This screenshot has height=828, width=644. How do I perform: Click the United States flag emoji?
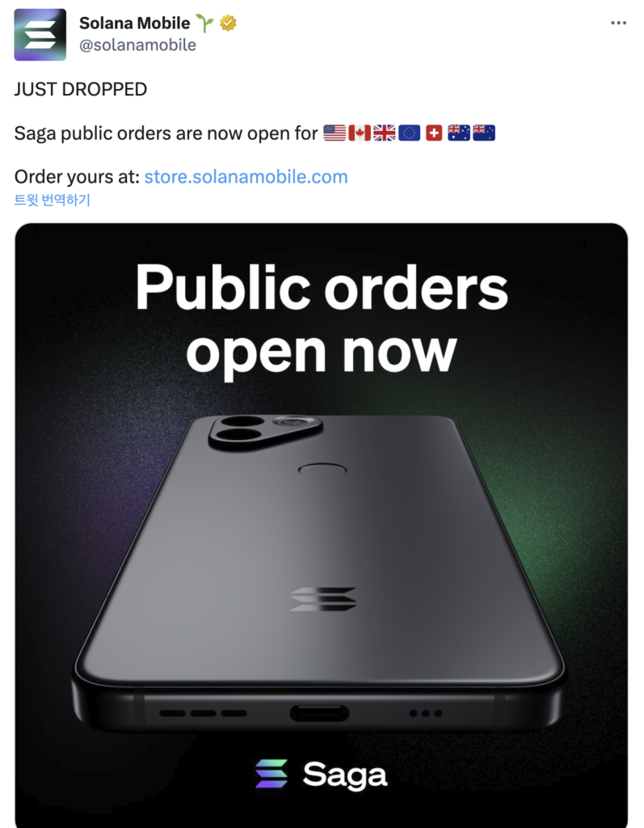pyautogui.click(x=335, y=133)
